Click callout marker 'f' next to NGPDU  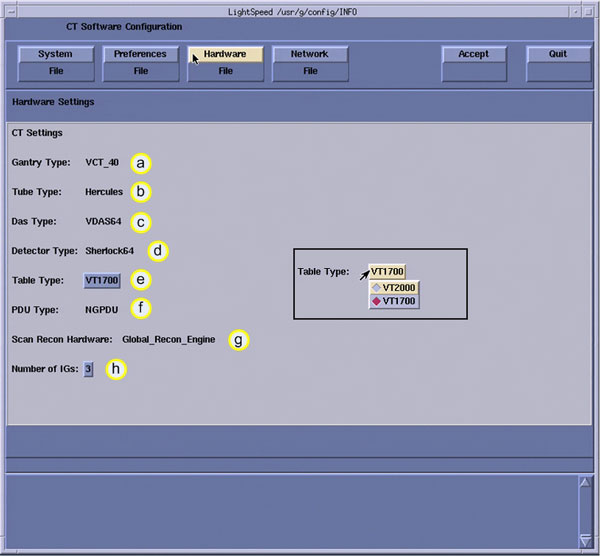pyautogui.click(x=143, y=310)
